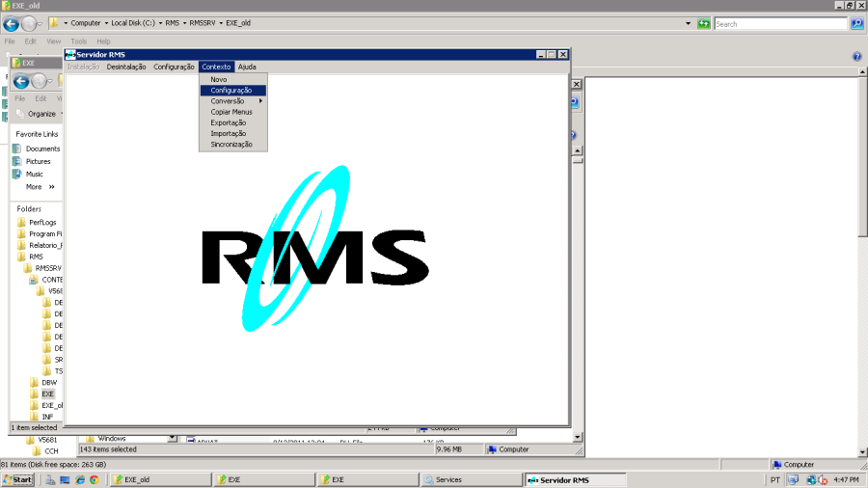This screenshot has height=488, width=868.
Task: Click scroll up arrow in EXE_old right pane
Action: 863,72
